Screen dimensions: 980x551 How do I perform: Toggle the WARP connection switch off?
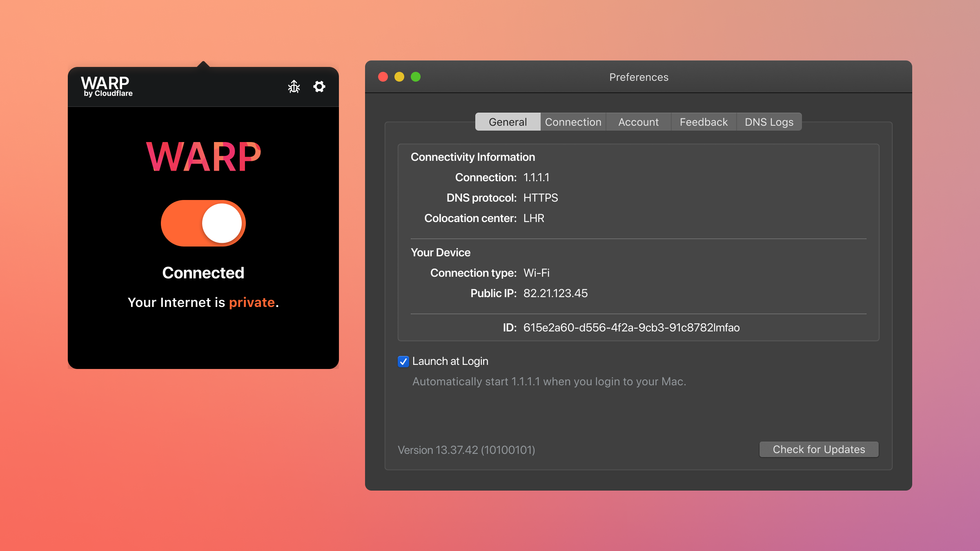pos(203,223)
